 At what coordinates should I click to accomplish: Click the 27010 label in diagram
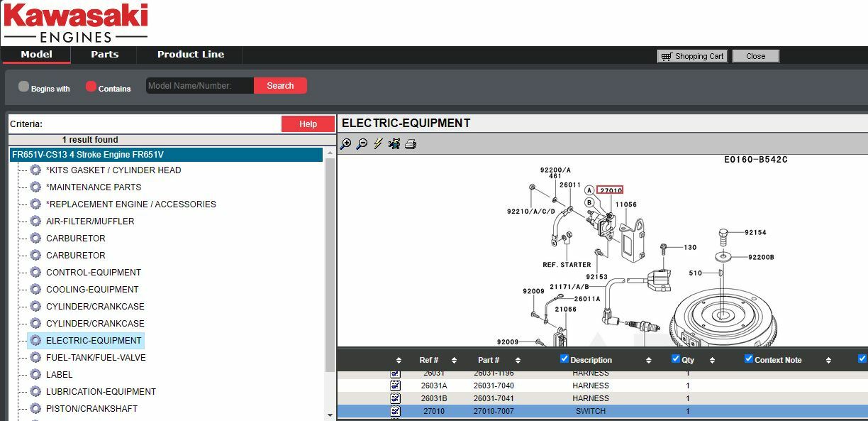pos(610,190)
